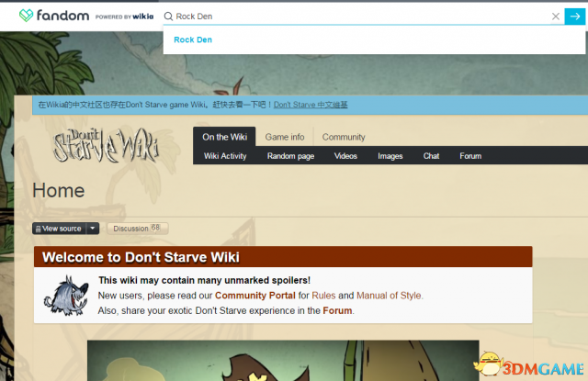Select the Rock Den suggestion

coord(193,39)
